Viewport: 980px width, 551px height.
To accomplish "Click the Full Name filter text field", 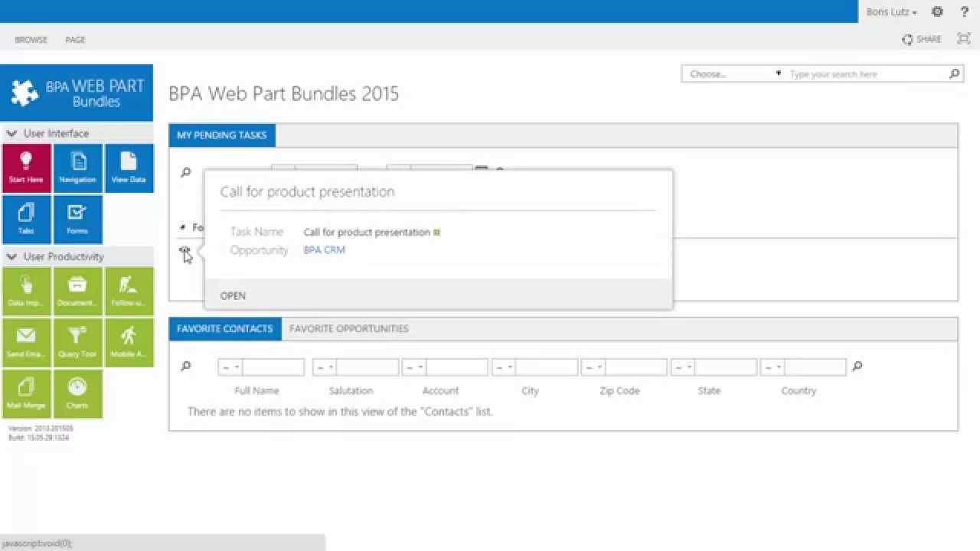I will (x=273, y=367).
